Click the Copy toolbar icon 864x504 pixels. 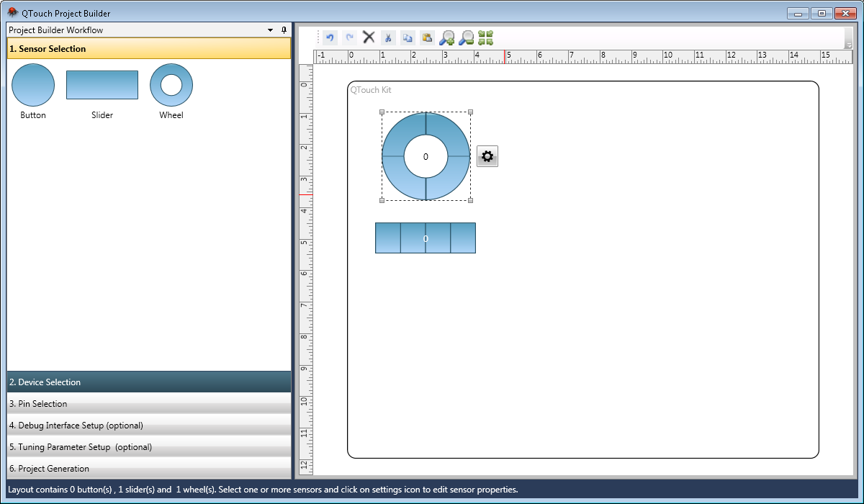[408, 37]
